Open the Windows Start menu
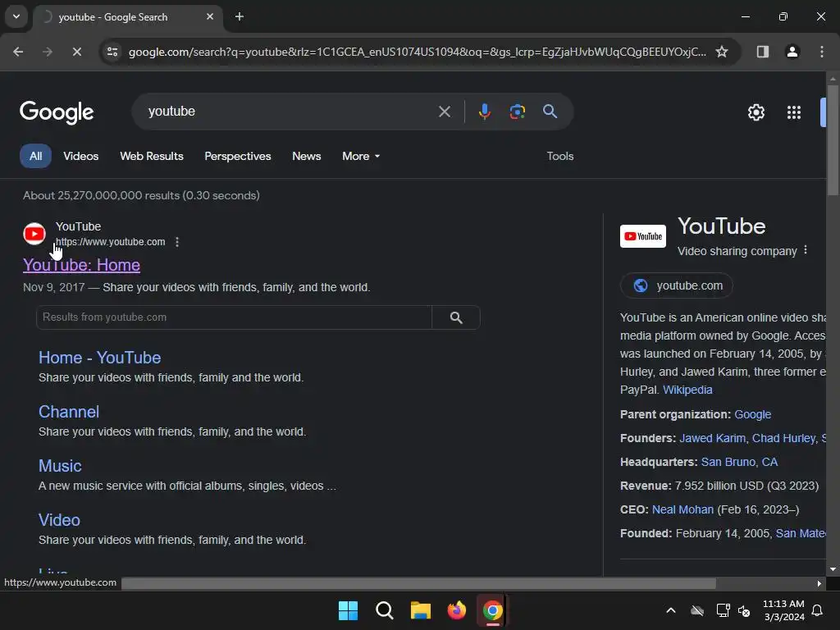Screen dimensions: 840x630 click(x=348, y=610)
